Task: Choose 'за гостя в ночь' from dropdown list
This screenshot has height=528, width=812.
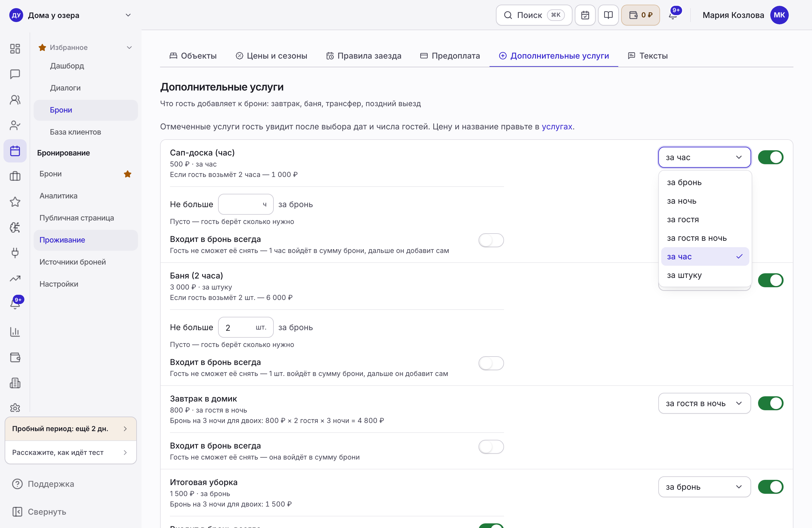Action: (x=705, y=238)
